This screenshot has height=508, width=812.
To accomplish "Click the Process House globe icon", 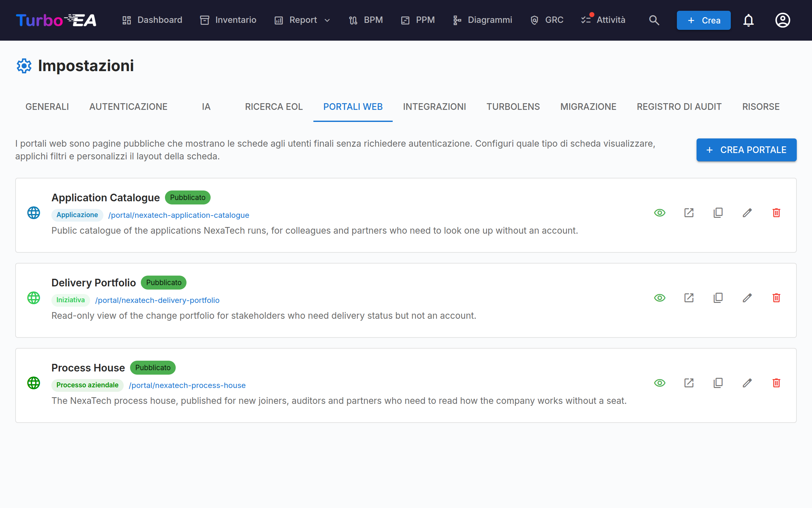I will [x=34, y=383].
